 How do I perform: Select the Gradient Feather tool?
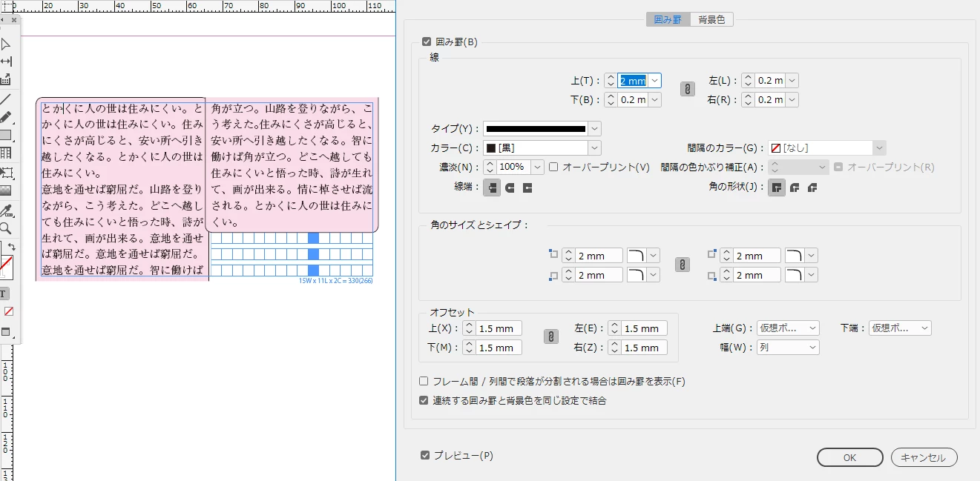tap(6, 191)
